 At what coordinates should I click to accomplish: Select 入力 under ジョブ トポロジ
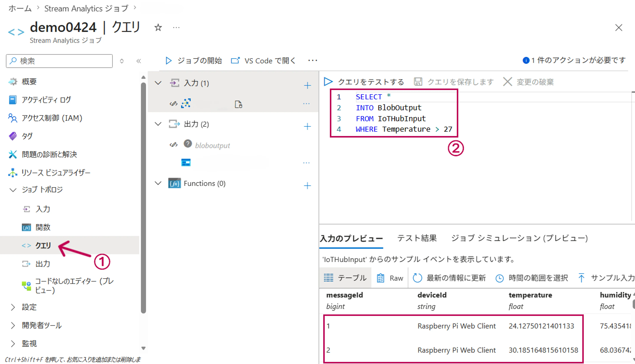click(x=36, y=209)
